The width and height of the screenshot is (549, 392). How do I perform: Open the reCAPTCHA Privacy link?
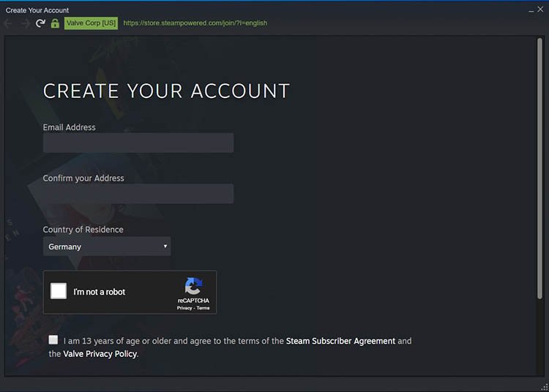tap(184, 308)
